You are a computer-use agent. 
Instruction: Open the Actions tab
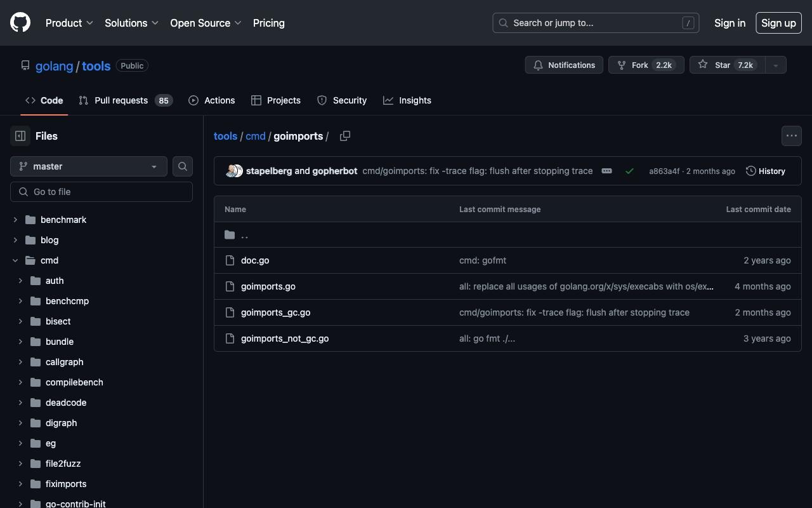pos(212,100)
